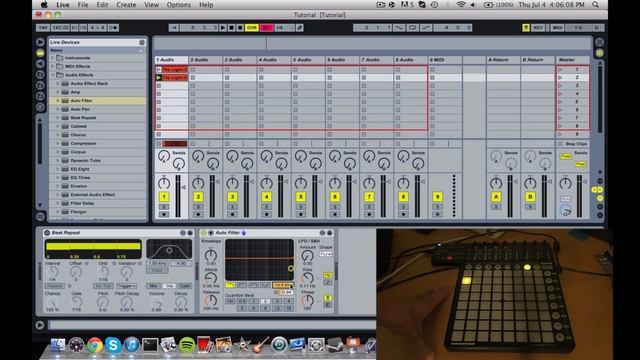Select the bandpass filter type in Auto Filter
Screen dimensions: 640x360
click(x=253, y=285)
